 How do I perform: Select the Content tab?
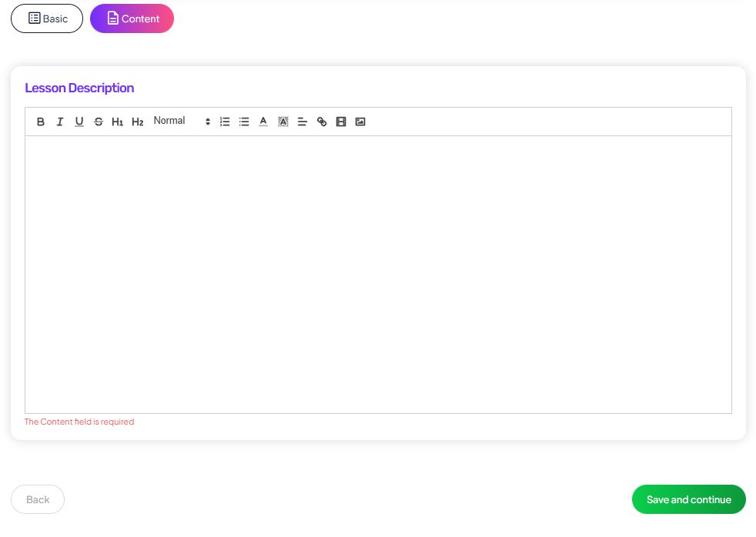pyautogui.click(x=132, y=18)
